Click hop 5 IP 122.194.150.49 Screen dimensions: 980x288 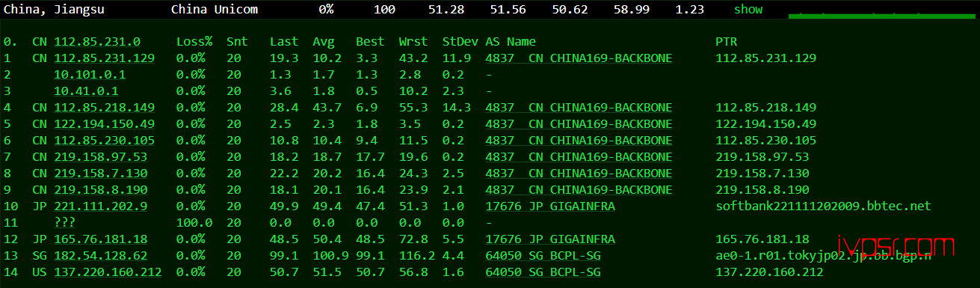105,124
